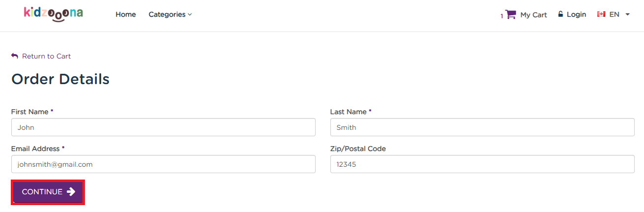Open the shopping cart icon
The image size is (644, 212).
click(510, 14)
